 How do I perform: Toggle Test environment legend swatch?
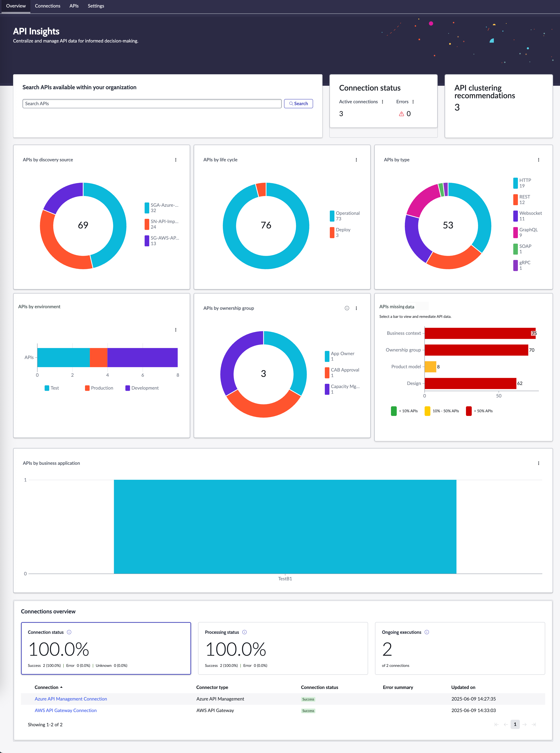tap(47, 388)
